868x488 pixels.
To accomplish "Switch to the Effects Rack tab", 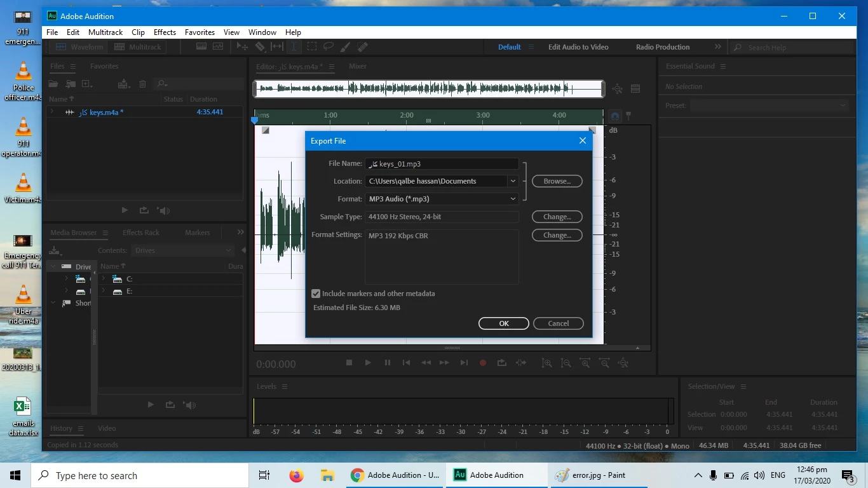I will pyautogui.click(x=141, y=233).
